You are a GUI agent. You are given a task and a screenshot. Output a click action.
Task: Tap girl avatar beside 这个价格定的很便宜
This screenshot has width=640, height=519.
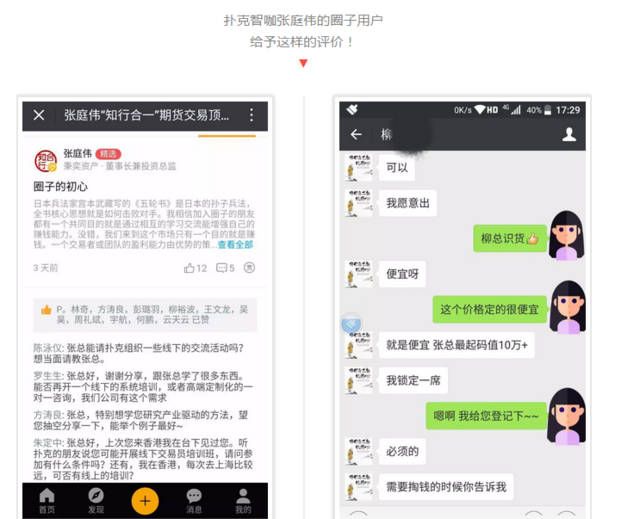[x=568, y=307]
